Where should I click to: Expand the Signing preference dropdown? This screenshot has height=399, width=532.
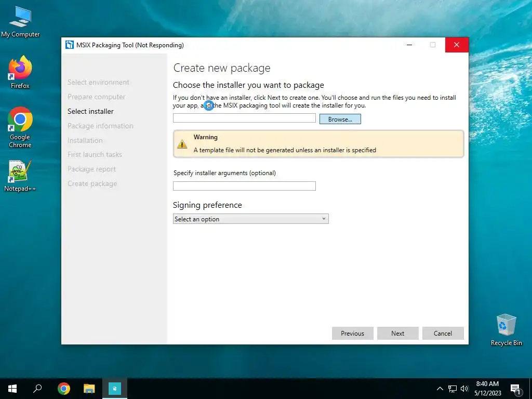pos(251,219)
